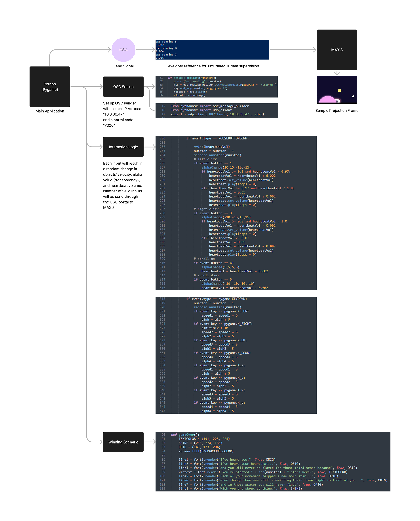This screenshot has width=420, height=521.
Task: Click the blue OSC sending console output
Action: coord(212,50)
